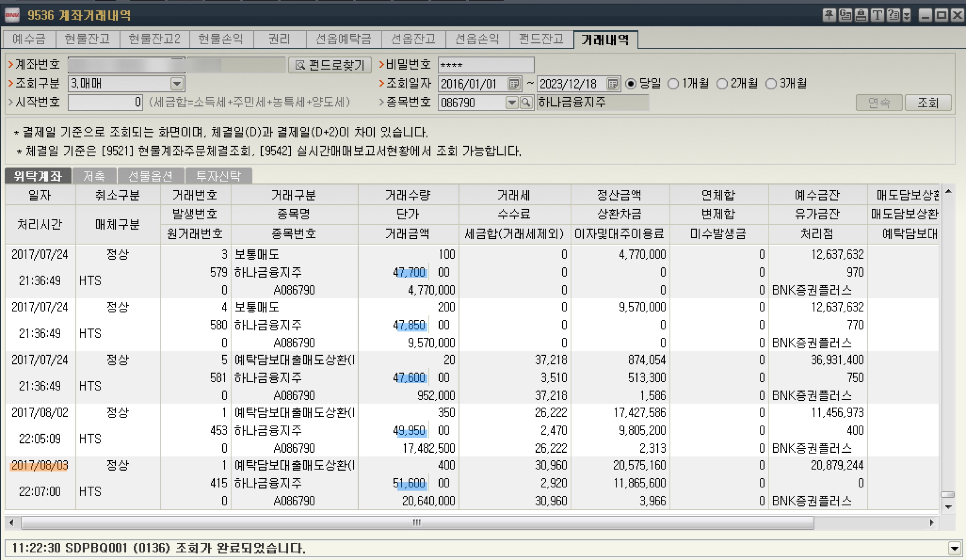
Task: Click the G group link icon in title bar
Action: [845, 16]
